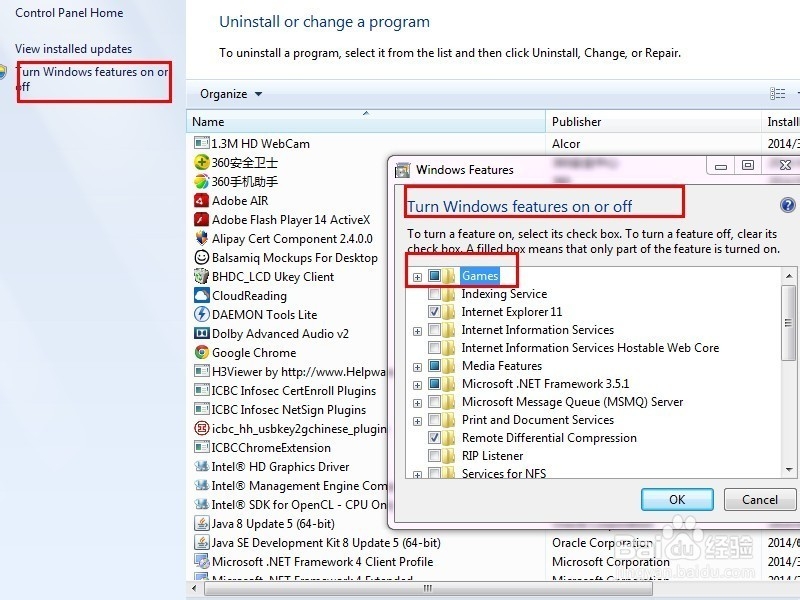The width and height of the screenshot is (800, 600).
Task: Click the BHDC_LCD Ukey Client icon
Action: point(202,277)
